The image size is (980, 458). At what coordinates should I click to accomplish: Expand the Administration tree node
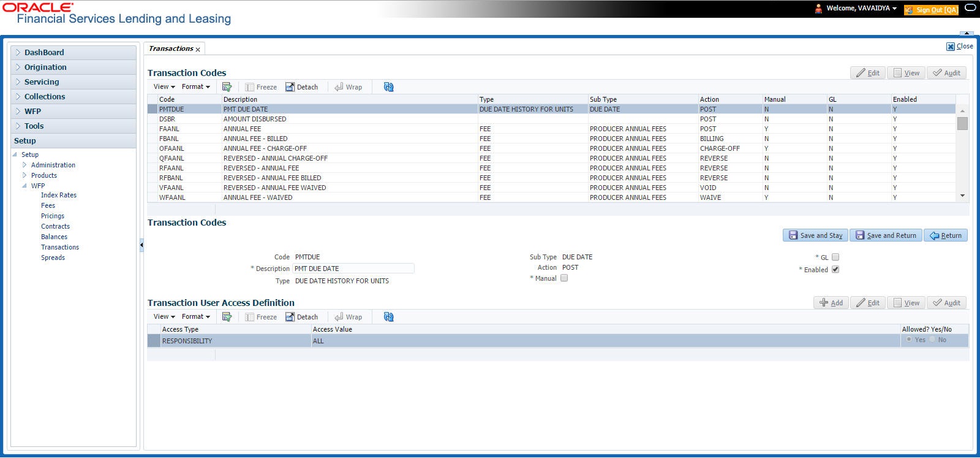pyautogui.click(x=24, y=165)
